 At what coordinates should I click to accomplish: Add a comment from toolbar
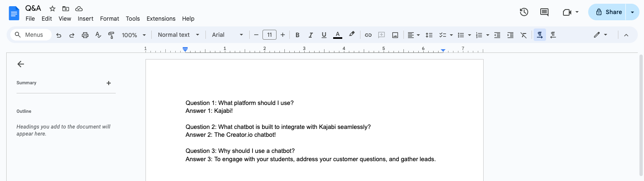click(x=382, y=35)
